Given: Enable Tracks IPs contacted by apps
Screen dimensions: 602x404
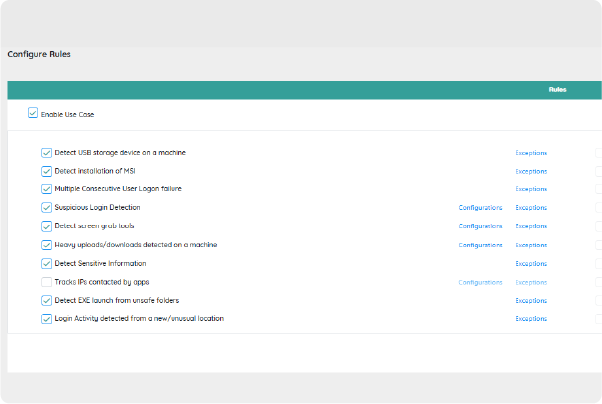Looking at the screenshot, I should [46, 282].
